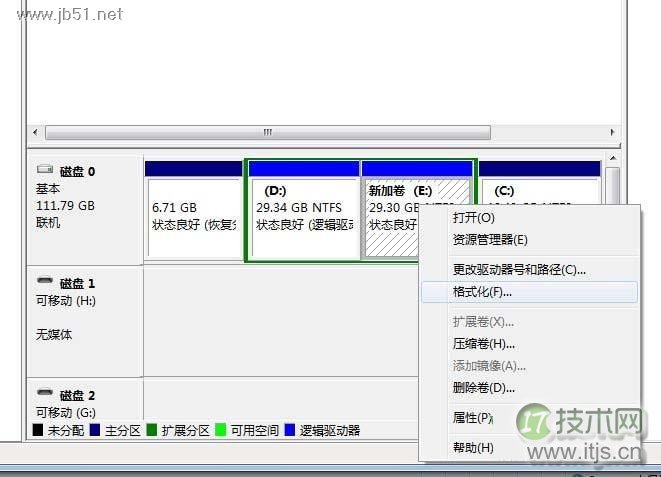This screenshot has width=661, height=477.
Task: Click the 基本 disk type text
Action: point(48,189)
